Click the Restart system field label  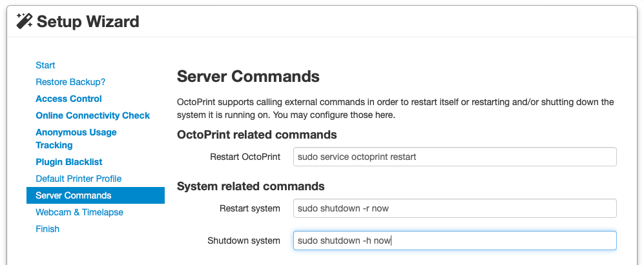[x=249, y=208]
